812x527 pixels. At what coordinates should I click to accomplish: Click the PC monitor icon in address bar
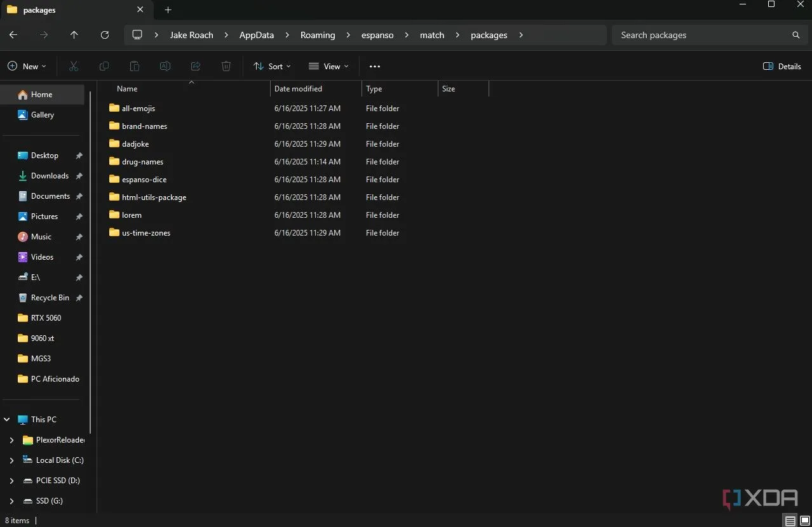137,35
